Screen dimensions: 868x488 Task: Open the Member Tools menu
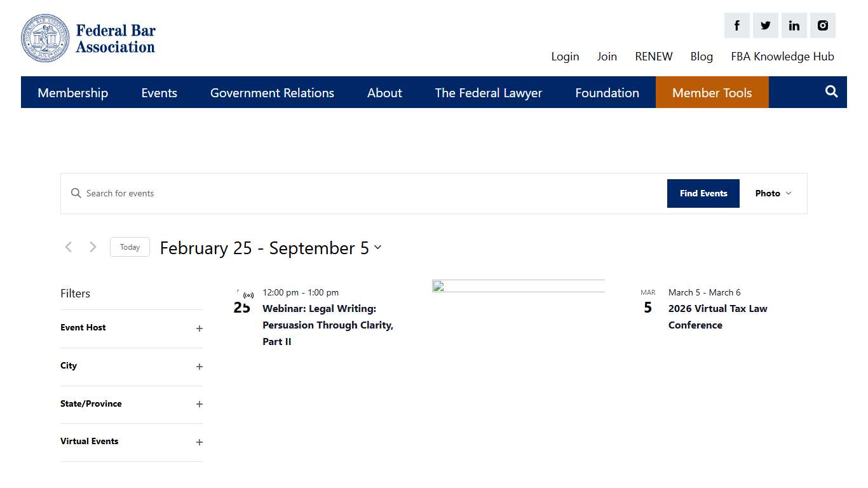[712, 92]
